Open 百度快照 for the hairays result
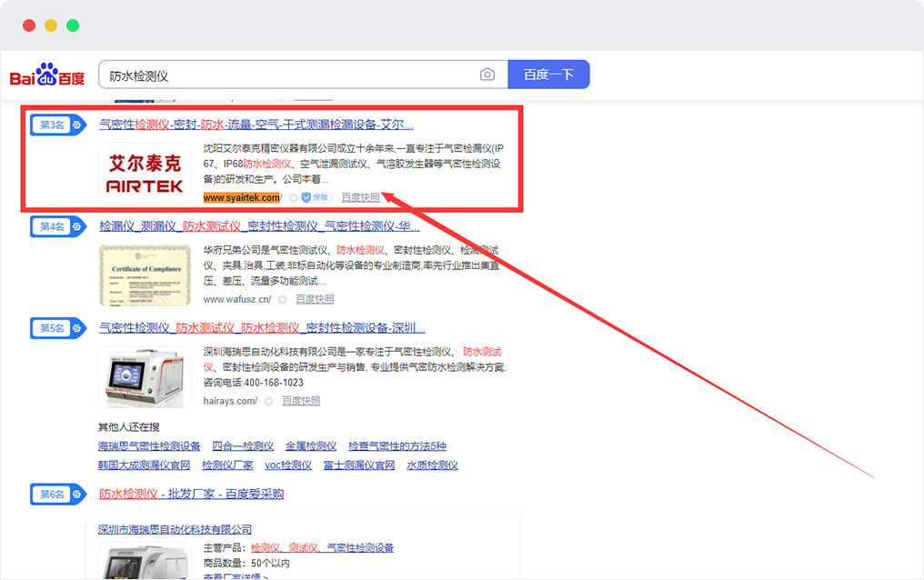 (301, 402)
